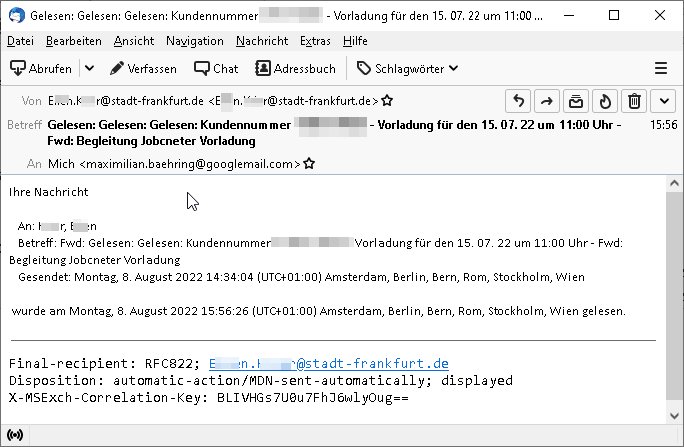
Task: Click the Forward arrow icon
Action: [547, 101]
